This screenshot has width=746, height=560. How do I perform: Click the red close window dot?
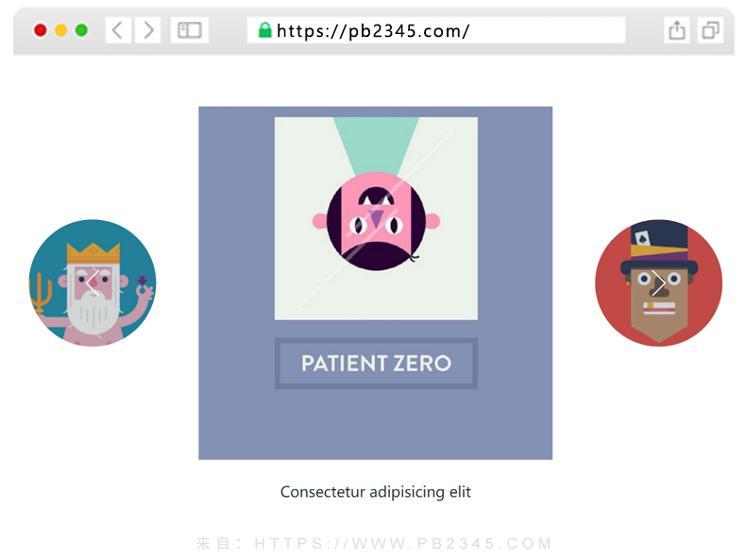pyautogui.click(x=41, y=30)
